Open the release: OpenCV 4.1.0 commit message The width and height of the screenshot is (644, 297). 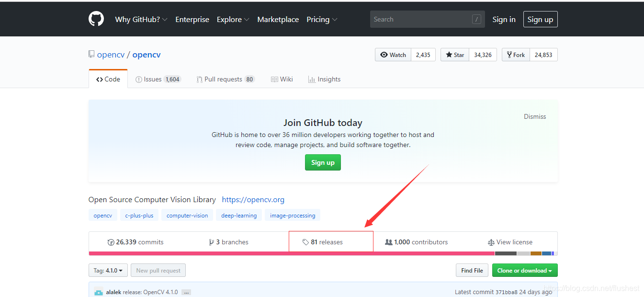pyautogui.click(x=150, y=292)
